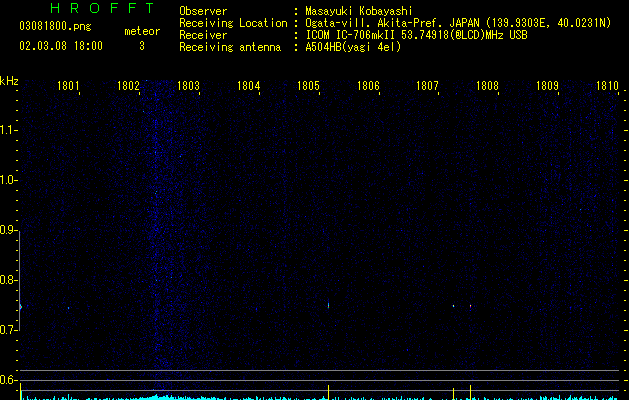Screen dimensions: 629x400
Task: Click the 1806 time axis label
Action: click(x=368, y=86)
